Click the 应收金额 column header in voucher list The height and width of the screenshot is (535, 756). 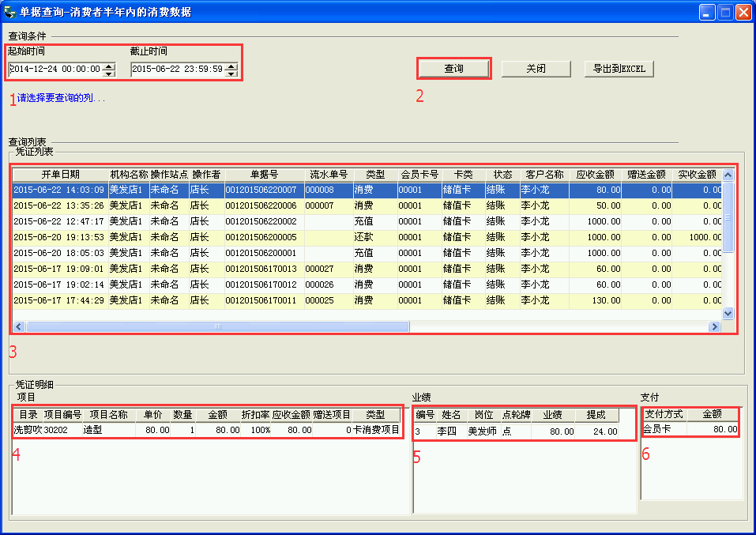[595, 175]
